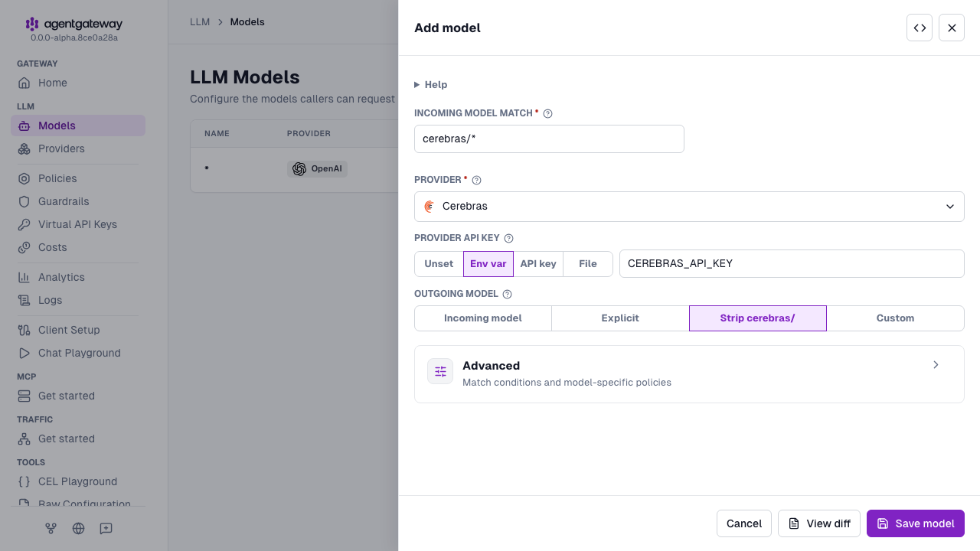
Task: Choose Strip cerebras/ outgoing model option
Action: (x=758, y=318)
